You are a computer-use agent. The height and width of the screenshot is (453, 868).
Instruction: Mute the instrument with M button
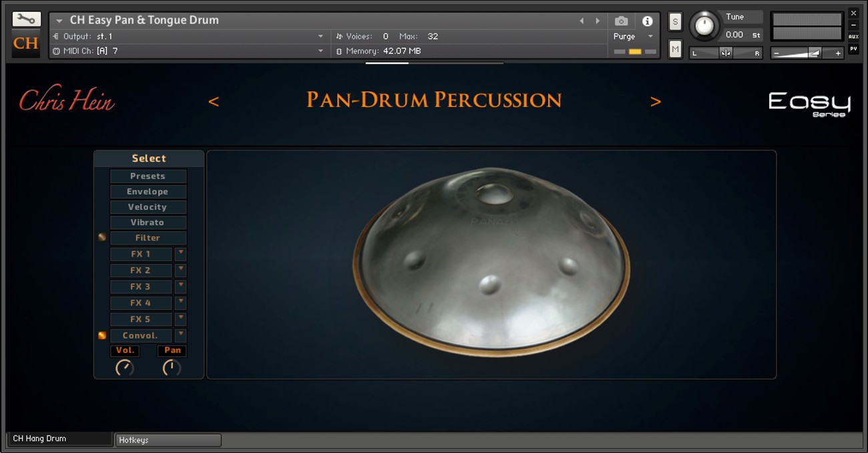click(675, 49)
